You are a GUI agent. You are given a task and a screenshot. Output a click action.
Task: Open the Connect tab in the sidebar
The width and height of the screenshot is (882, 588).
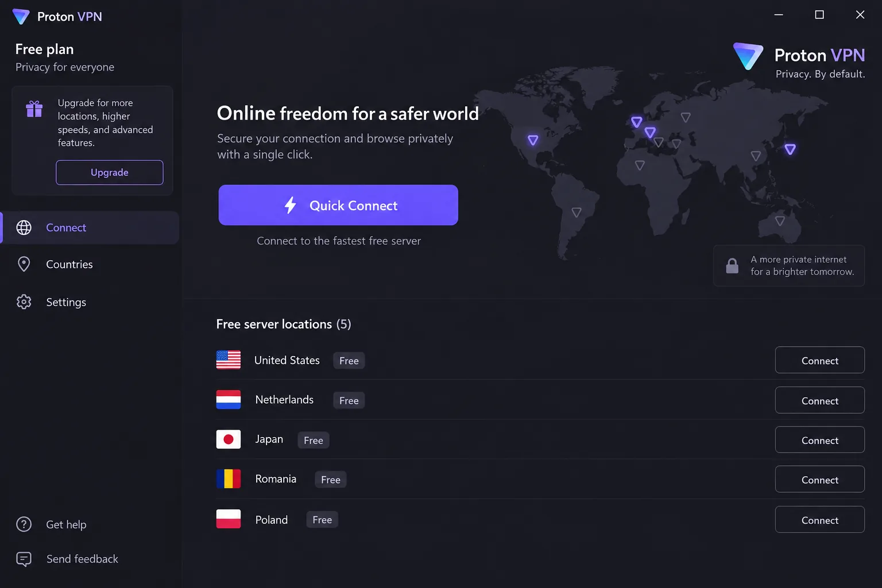[x=91, y=228]
